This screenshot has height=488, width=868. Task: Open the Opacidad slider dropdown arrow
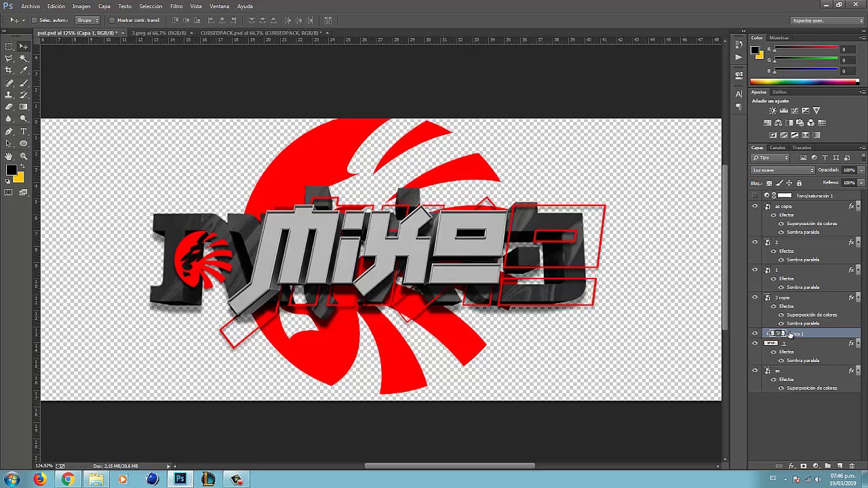(862, 170)
